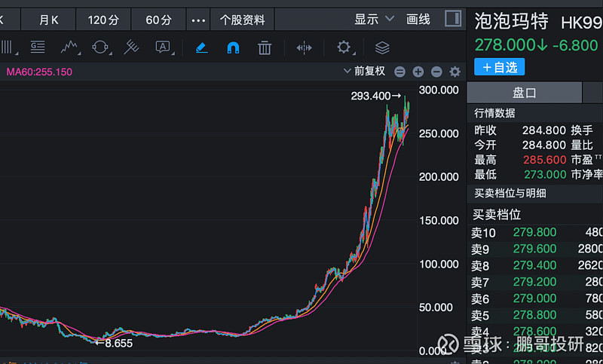Click the trash delete drawings icon
Viewport: 603px width, 364px height.
coord(265,47)
